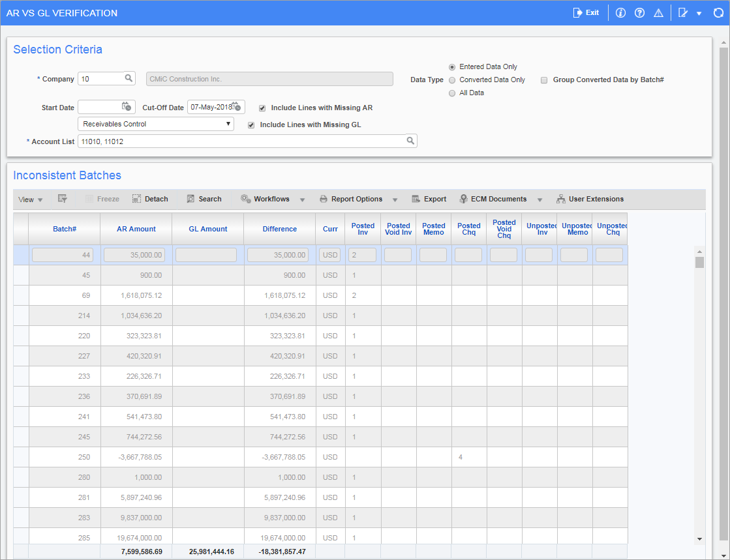Sort by the Difference column header
The width and height of the screenshot is (730, 560).
tap(279, 229)
